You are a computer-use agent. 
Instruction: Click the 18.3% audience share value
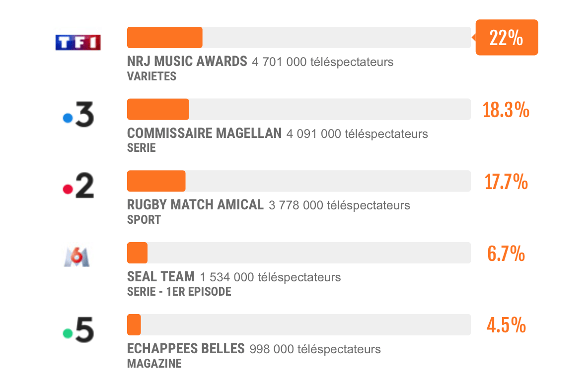pos(506,110)
